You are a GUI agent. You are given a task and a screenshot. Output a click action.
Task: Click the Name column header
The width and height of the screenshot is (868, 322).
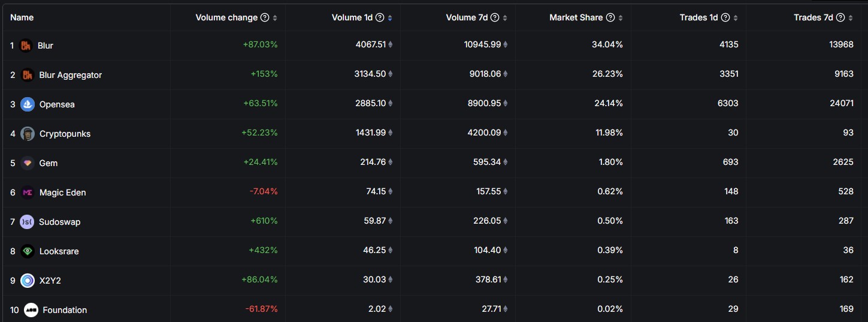click(22, 17)
